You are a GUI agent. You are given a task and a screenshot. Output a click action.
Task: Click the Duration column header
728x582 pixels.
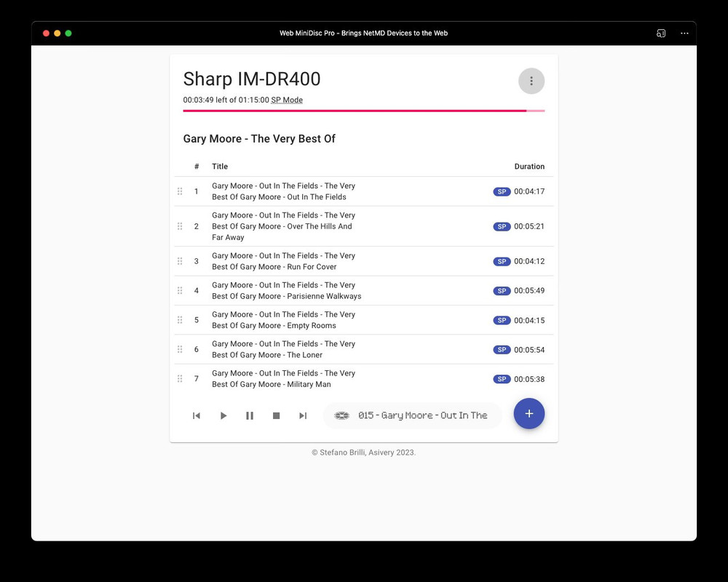pyautogui.click(x=529, y=166)
